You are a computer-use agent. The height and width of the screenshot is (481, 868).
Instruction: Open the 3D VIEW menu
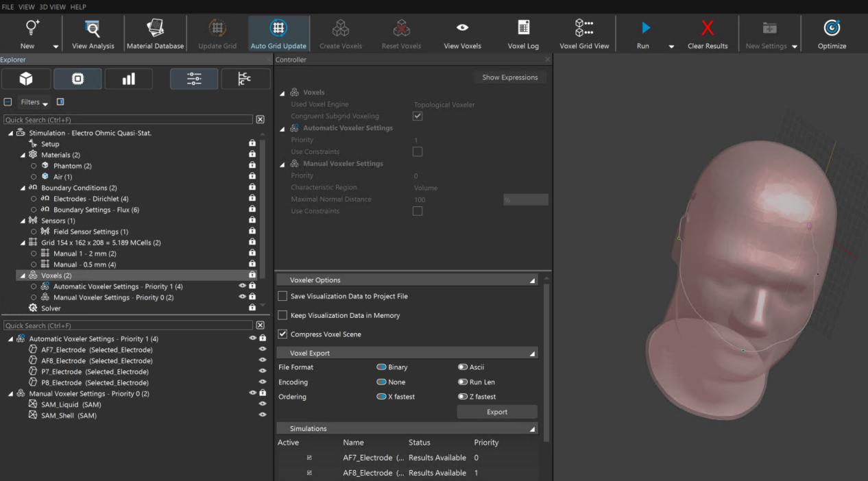tap(53, 7)
